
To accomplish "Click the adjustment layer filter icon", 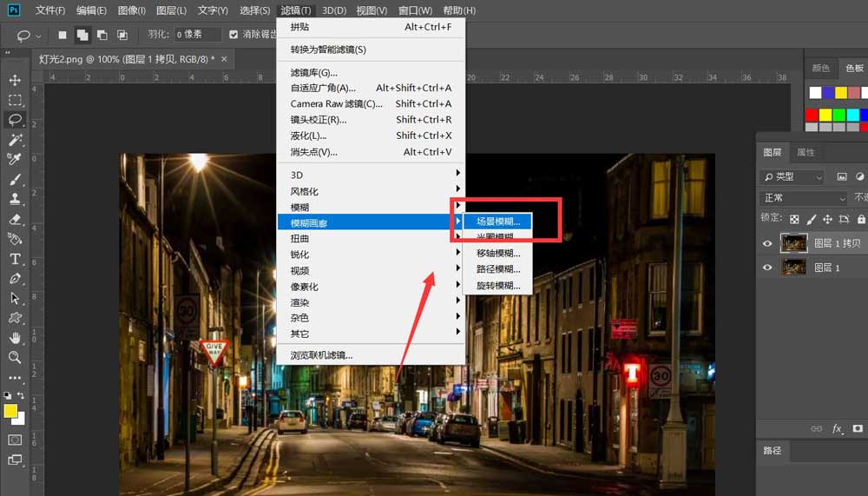I will click(x=859, y=177).
